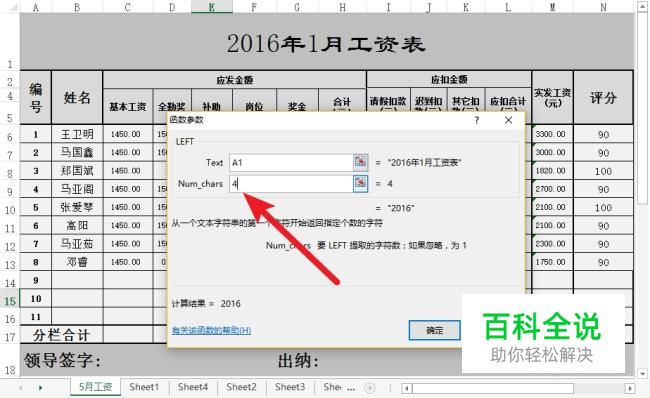Click 王卫明's basic salary 1450.00 cell
Image resolution: width=650 pixels, height=398 pixels.
coord(128,134)
